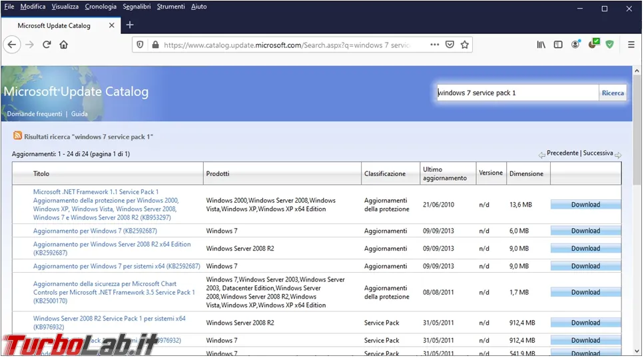
Task: Click into the catalog search field
Action: [x=517, y=93]
